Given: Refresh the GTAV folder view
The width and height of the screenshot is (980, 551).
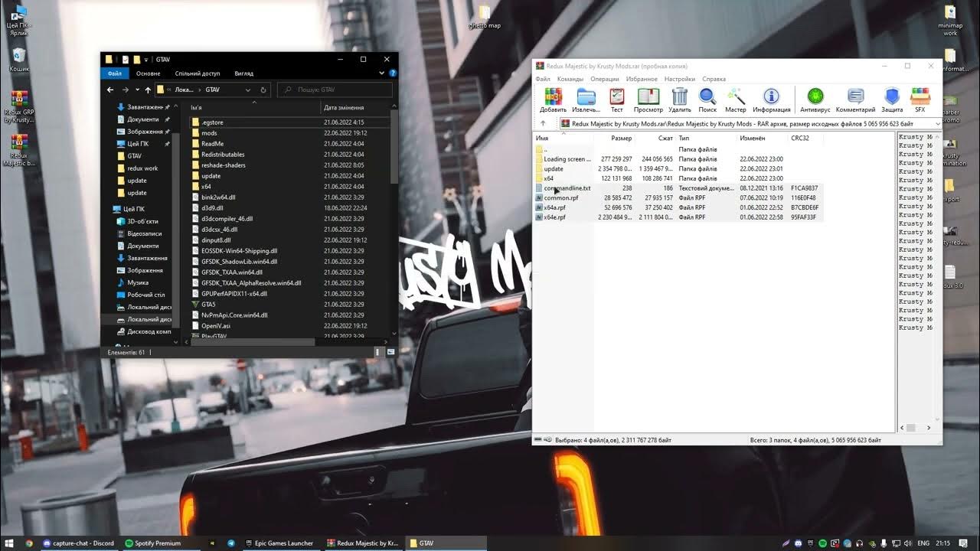Looking at the screenshot, I should 263,90.
